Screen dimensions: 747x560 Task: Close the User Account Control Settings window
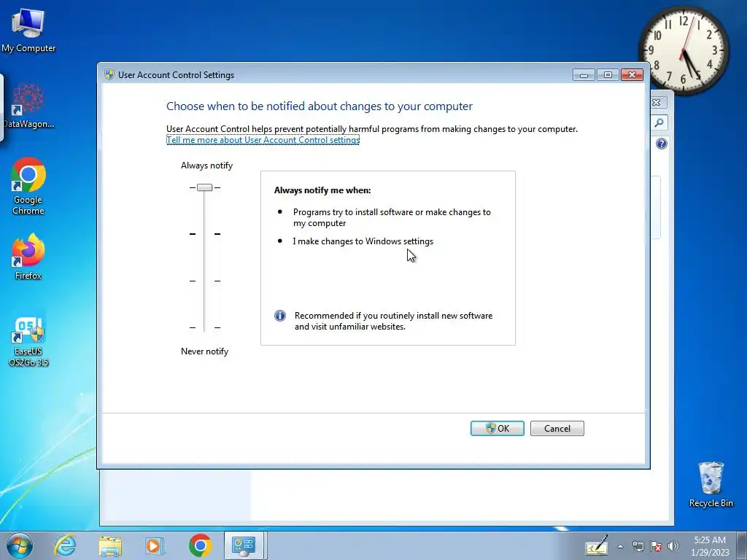(632, 75)
